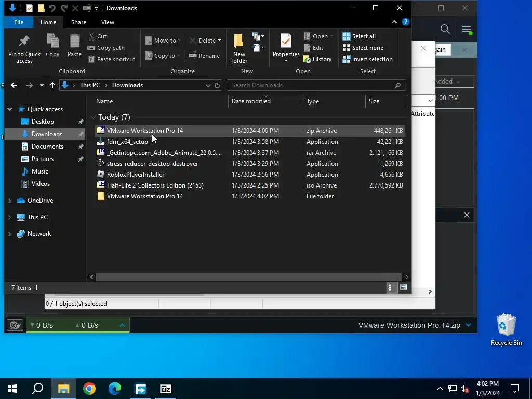Click Redo in quick access toolbar
Viewport: 532px width, 399px height.
64,8
